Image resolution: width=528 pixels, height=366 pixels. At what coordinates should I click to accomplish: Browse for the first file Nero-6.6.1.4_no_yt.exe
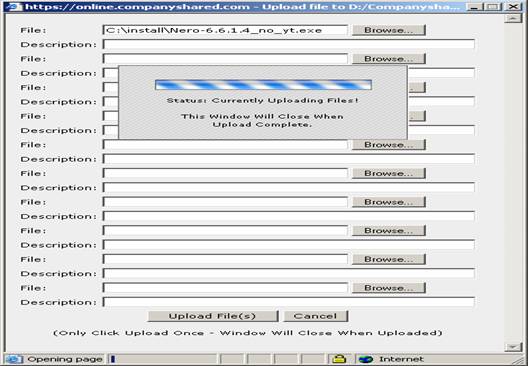389,30
